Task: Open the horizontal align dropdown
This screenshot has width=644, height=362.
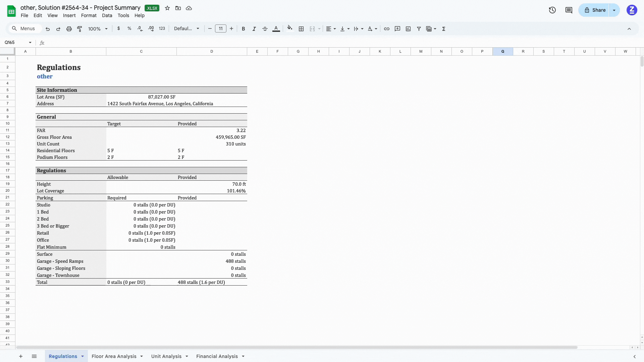Action: [331, 29]
